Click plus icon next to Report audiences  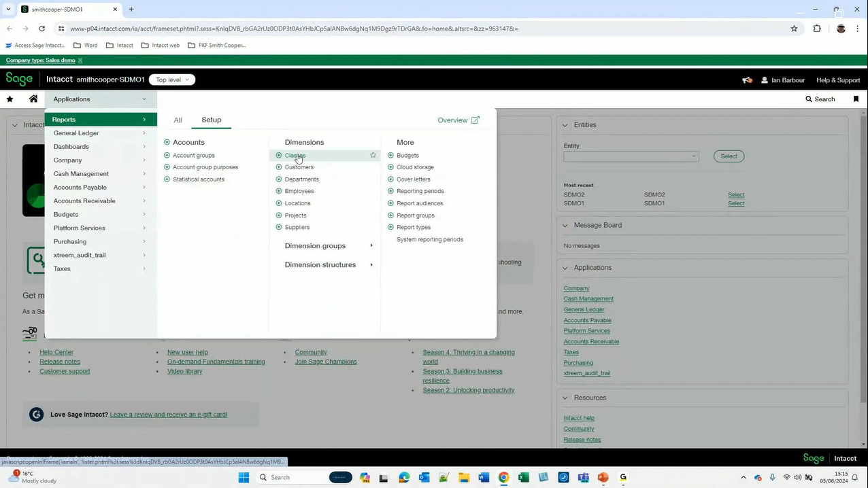[x=390, y=203]
